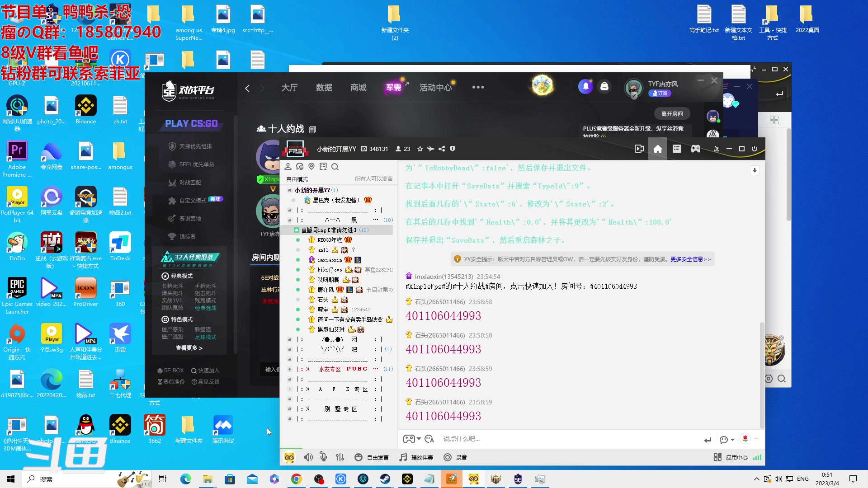Go back with 5E navigation arrow
Screen dimensions: 868x488
pyautogui.click(x=247, y=88)
